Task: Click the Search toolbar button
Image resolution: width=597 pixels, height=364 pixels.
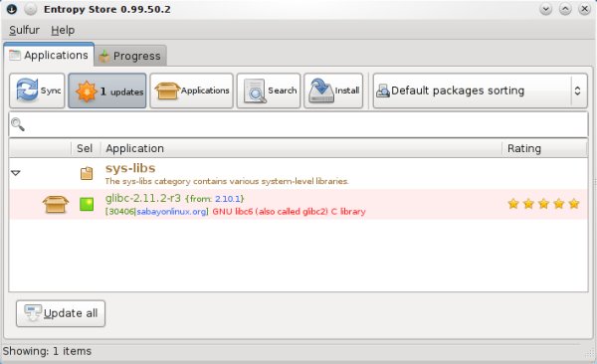Action: (269, 91)
